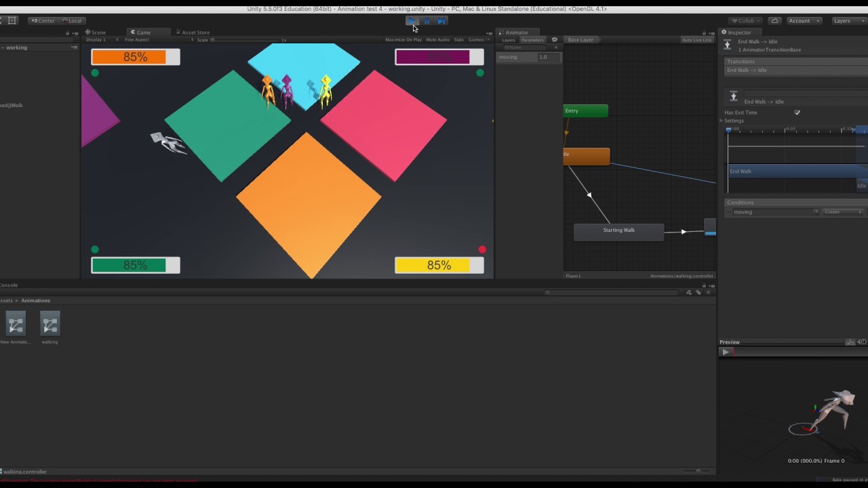Open the Free Aspect dropdown
Viewport: 868px width, 488px height.
coord(157,40)
